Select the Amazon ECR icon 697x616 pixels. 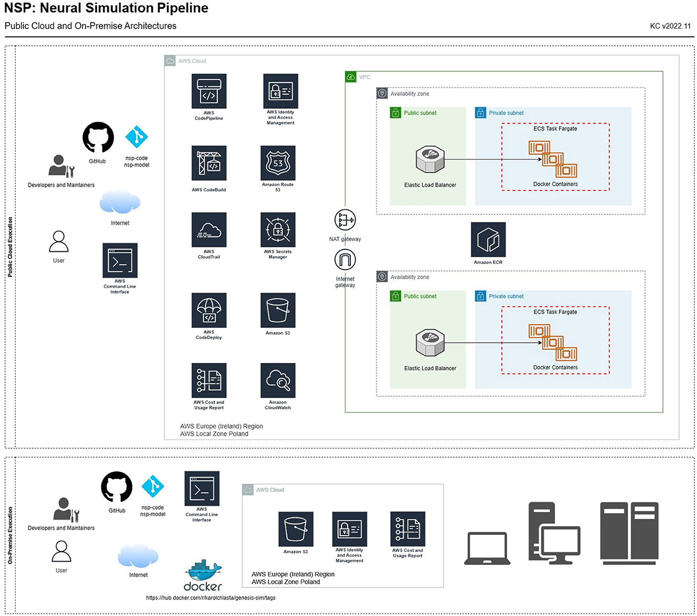[x=488, y=240]
